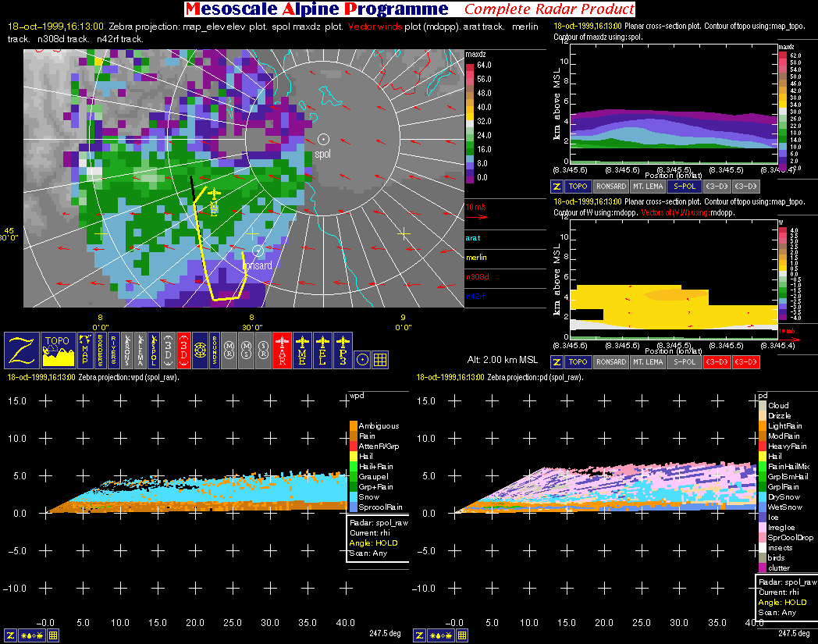Click the red 3D icon in main toolbar

click(183, 350)
